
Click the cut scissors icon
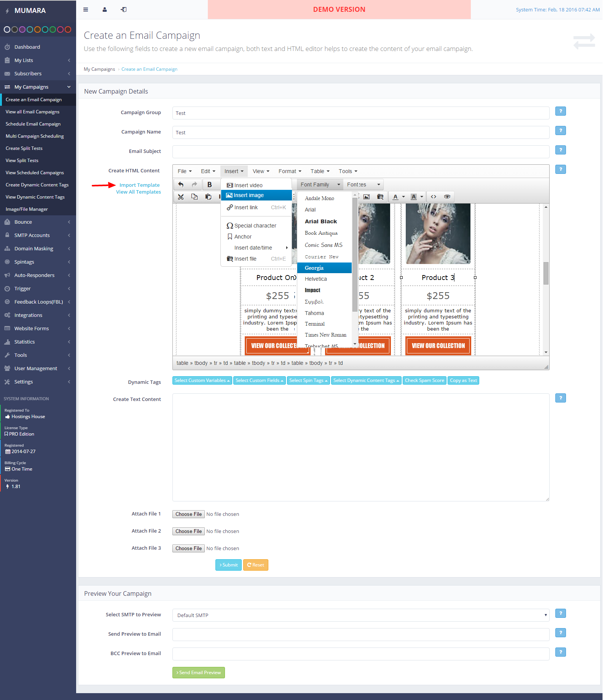point(181,197)
